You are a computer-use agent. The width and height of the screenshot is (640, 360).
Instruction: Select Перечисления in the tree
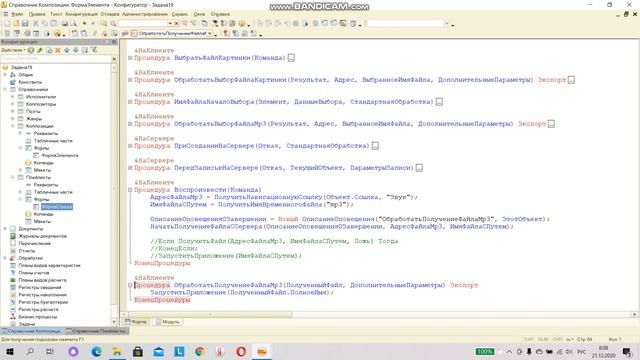click(35, 244)
